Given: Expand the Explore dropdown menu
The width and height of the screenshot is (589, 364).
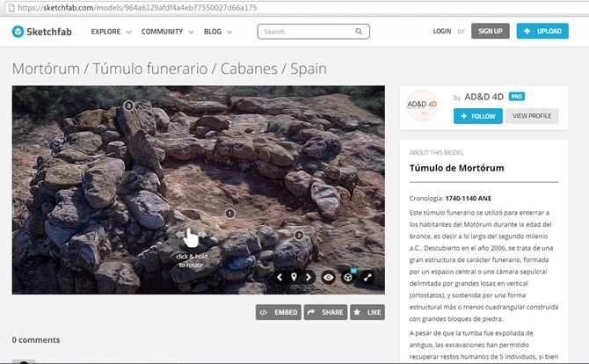Looking at the screenshot, I should 111,32.
